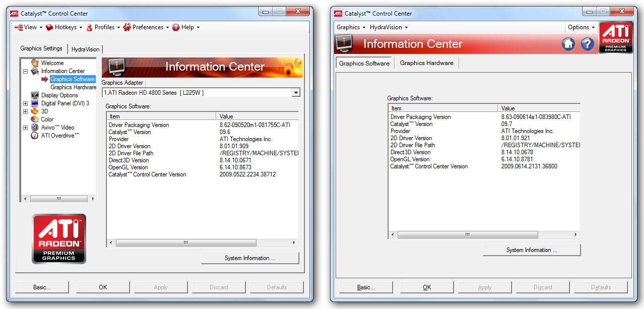Click the Item column header in the 09.7 window

pos(443,108)
